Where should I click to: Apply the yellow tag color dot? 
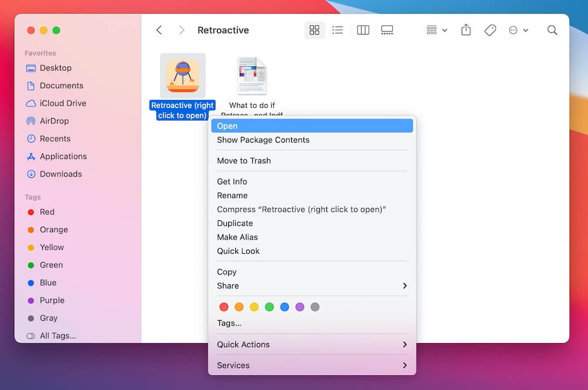click(x=254, y=307)
